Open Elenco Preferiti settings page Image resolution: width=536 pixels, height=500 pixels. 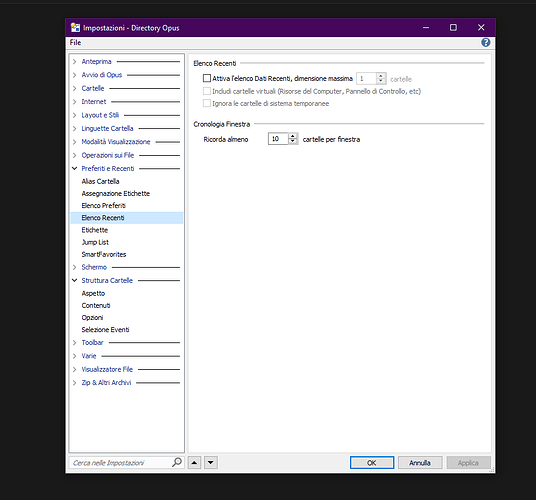(x=104, y=206)
